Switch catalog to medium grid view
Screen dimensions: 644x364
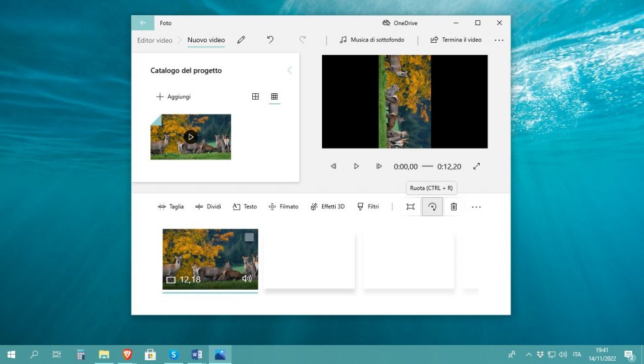(255, 96)
